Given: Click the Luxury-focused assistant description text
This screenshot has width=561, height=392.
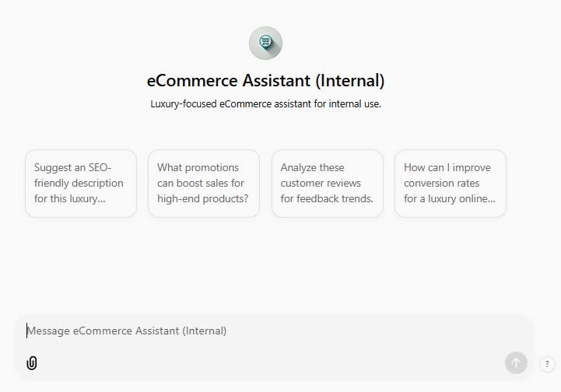Looking at the screenshot, I should tap(265, 104).
